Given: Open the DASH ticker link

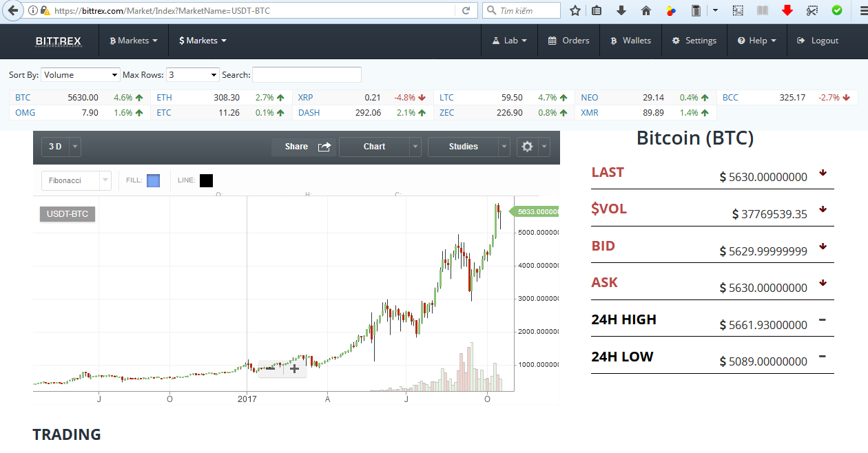Looking at the screenshot, I should click(309, 113).
